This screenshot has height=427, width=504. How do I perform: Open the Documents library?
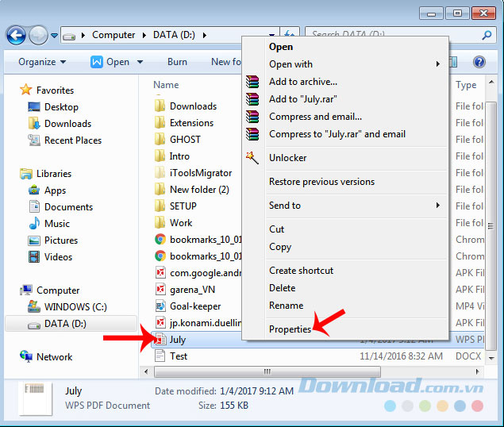68,206
